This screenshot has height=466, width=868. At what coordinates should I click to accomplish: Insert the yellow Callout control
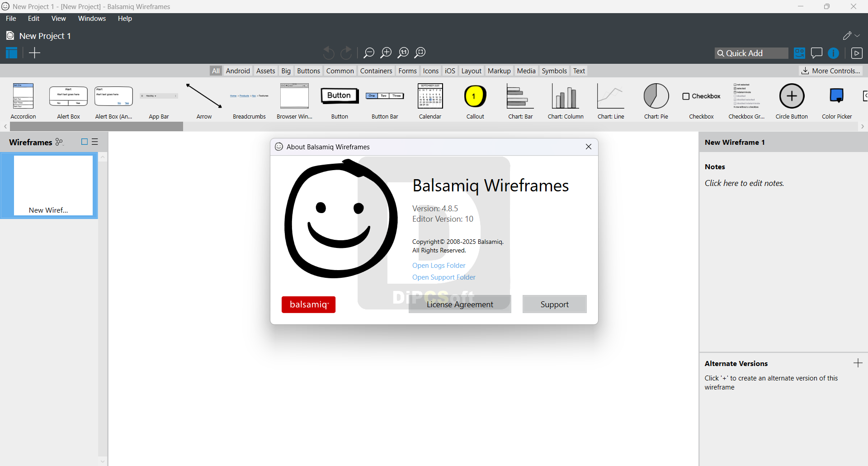pyautogui.click(x=475, y=101)
